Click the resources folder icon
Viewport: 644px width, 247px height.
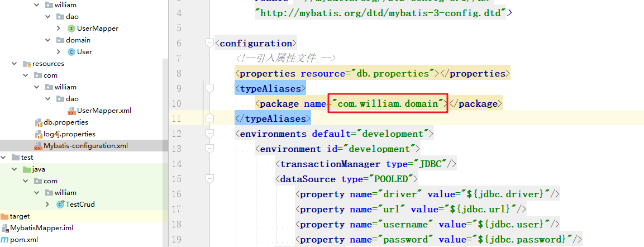pyautogui.click(x=27, y=64)
